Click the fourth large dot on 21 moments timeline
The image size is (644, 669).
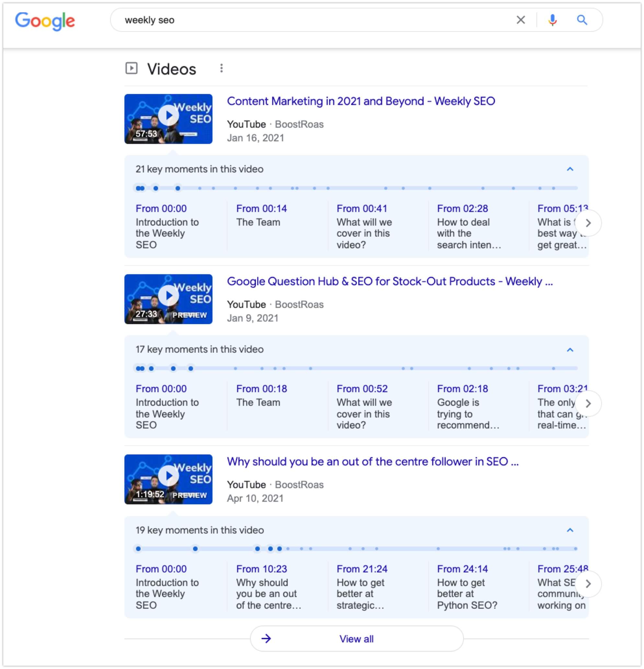(x=178, y=188)
